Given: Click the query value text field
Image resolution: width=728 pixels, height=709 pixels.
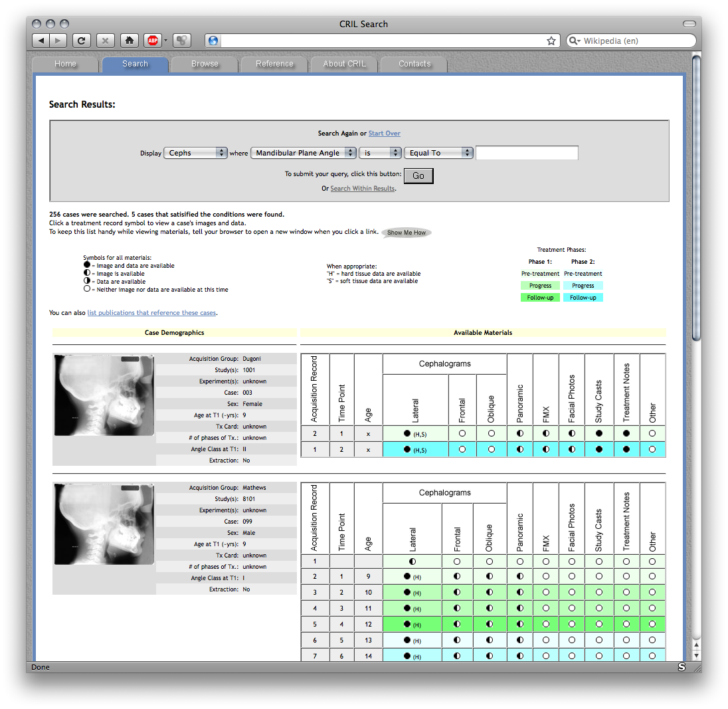Looking at the screenshot, I should point(527,153).
